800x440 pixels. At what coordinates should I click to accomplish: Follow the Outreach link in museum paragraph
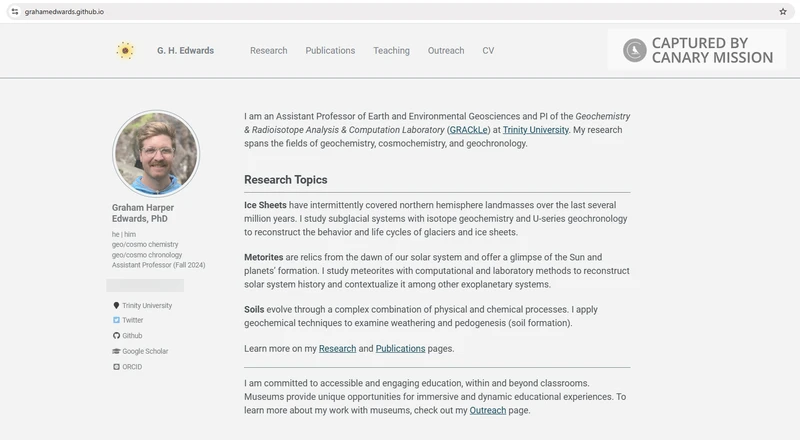tap(488, 410)
